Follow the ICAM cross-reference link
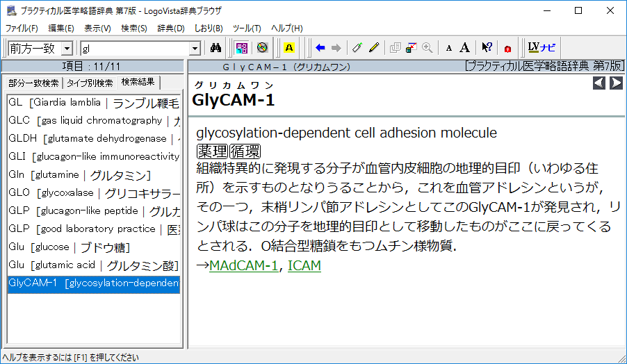 [x=304, y=266]
